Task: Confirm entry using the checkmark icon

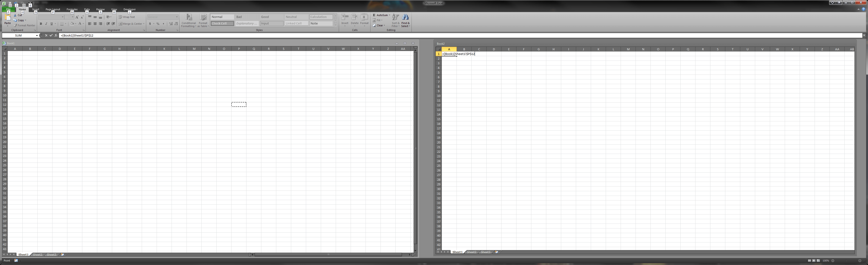Action: click(51, 35)
